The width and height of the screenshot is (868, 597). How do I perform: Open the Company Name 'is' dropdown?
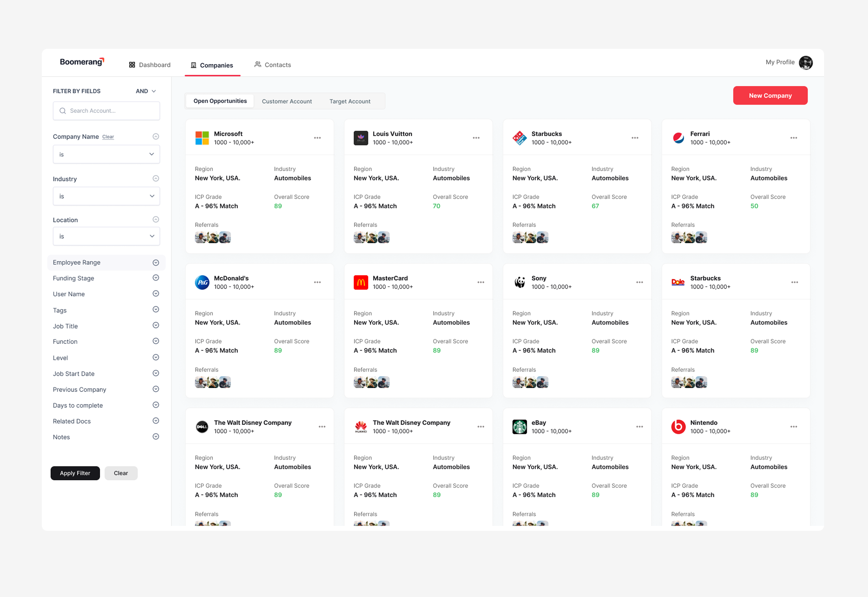[107, 154]
